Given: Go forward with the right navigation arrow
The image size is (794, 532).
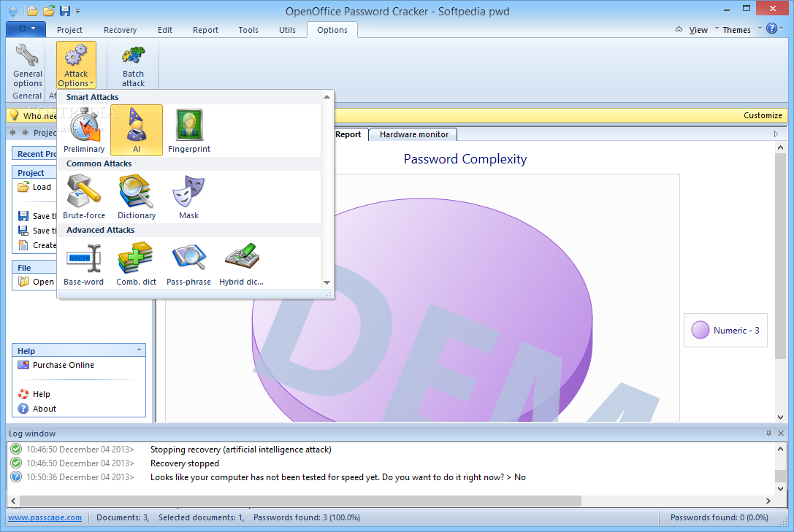Looking at the screenshot, I should coord(25,133).
